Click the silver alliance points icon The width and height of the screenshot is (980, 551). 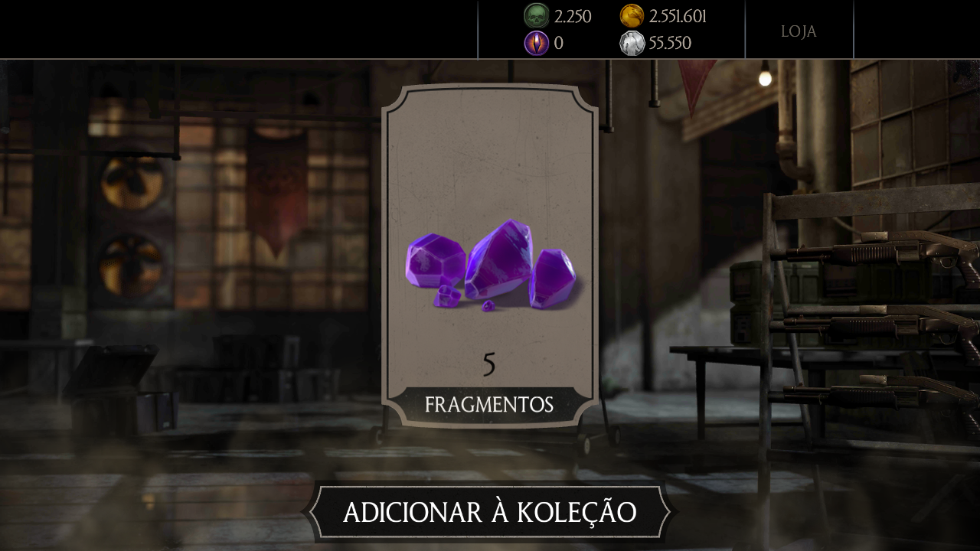coord(632,43)
